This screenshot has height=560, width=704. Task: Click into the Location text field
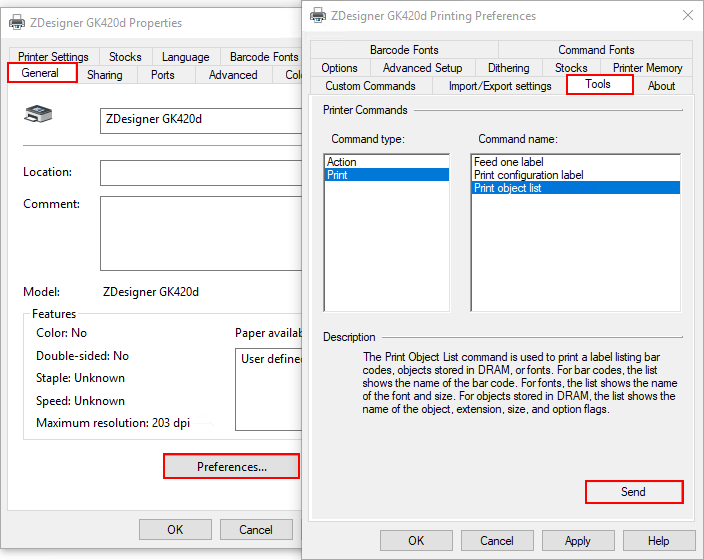pos(200,173)
